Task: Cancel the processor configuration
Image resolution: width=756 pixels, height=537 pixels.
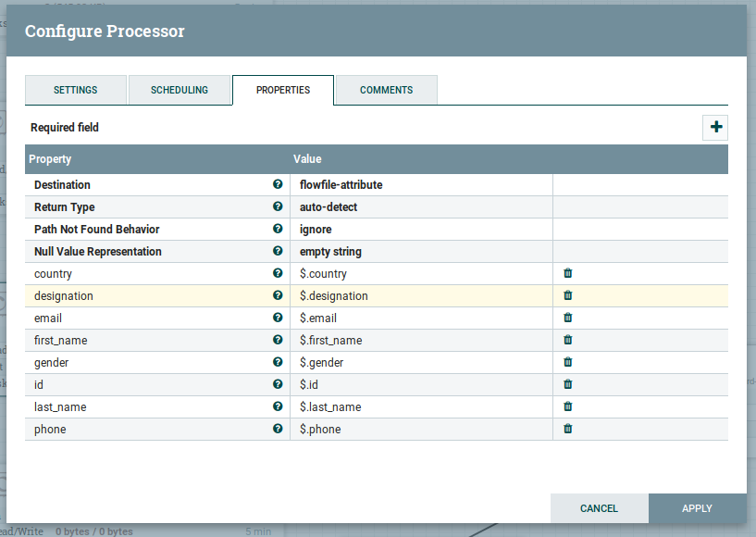Action: pyautogui.click(x=599, y=508)
